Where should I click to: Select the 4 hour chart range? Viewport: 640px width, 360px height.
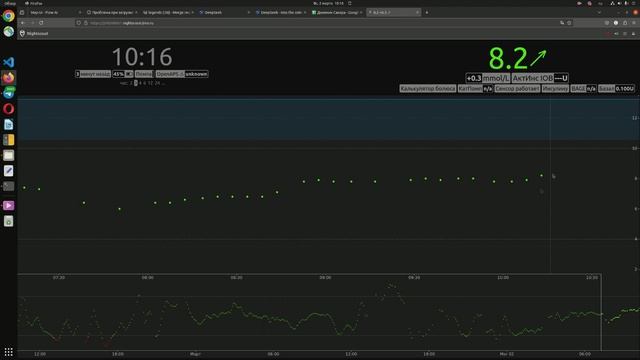[x=140, y=83]
